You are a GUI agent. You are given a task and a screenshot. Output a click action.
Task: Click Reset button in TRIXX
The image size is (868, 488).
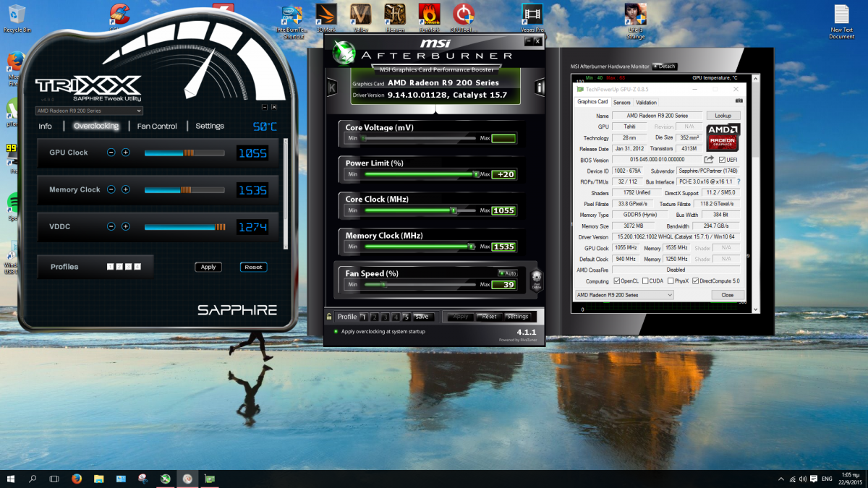click(x=253, y=267)
